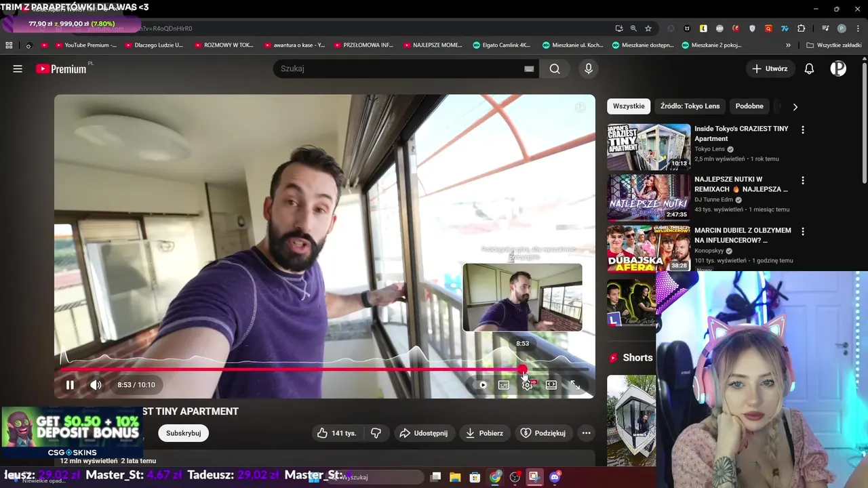Open the player settings gear

click(527, 385)
